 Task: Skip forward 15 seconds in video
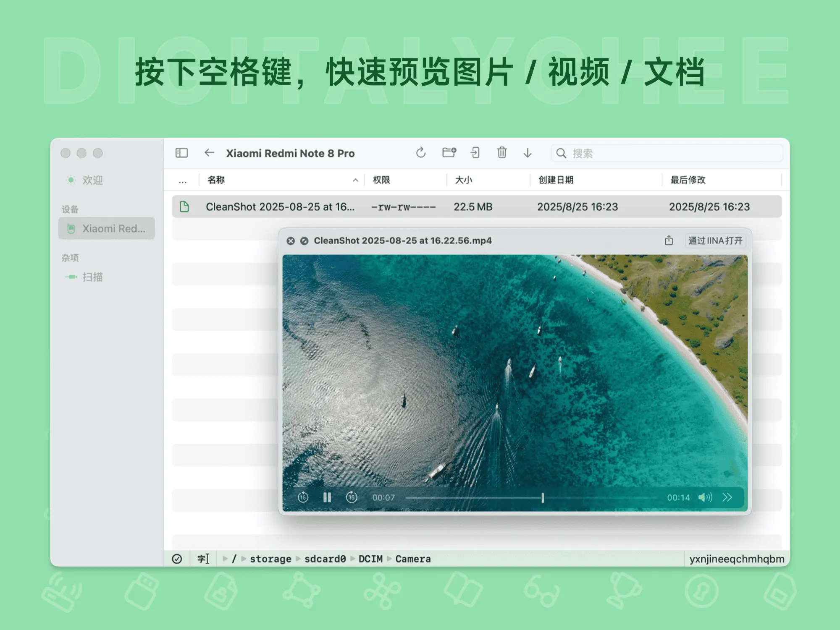352,497
